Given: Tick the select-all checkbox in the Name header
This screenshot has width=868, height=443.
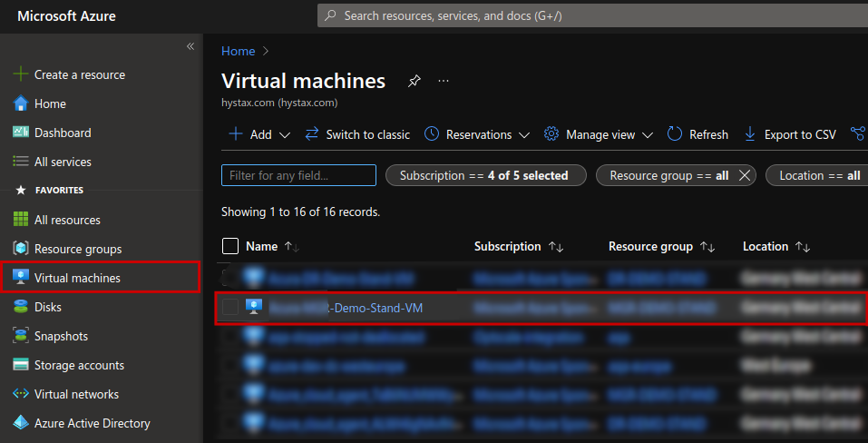Looking at the screenshot, I should click(x=230, y=246).
